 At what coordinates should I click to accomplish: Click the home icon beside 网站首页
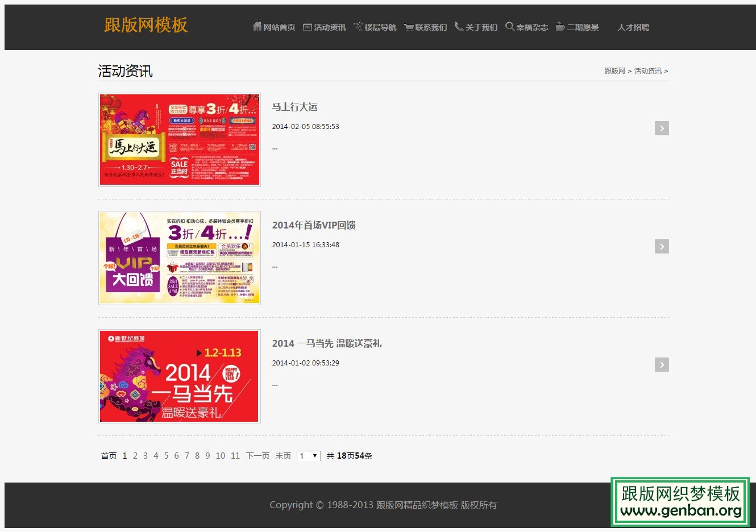257,27
